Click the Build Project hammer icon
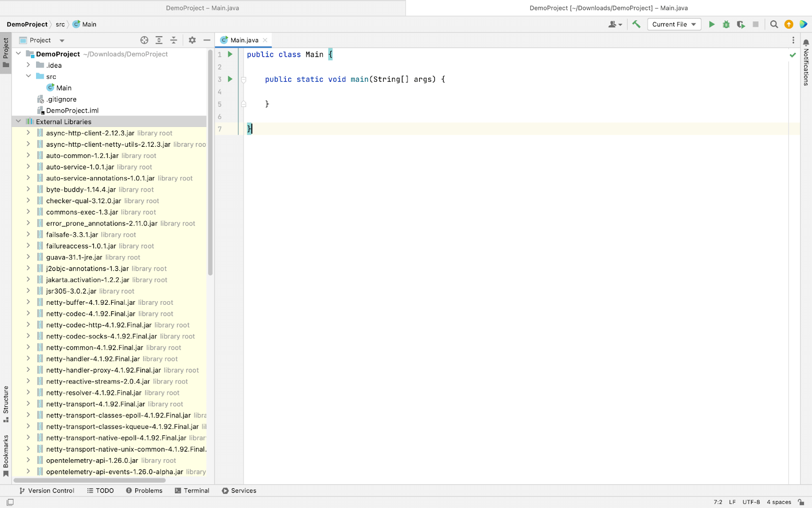This screenshot has width=812, height=508. tap(636, 24)
